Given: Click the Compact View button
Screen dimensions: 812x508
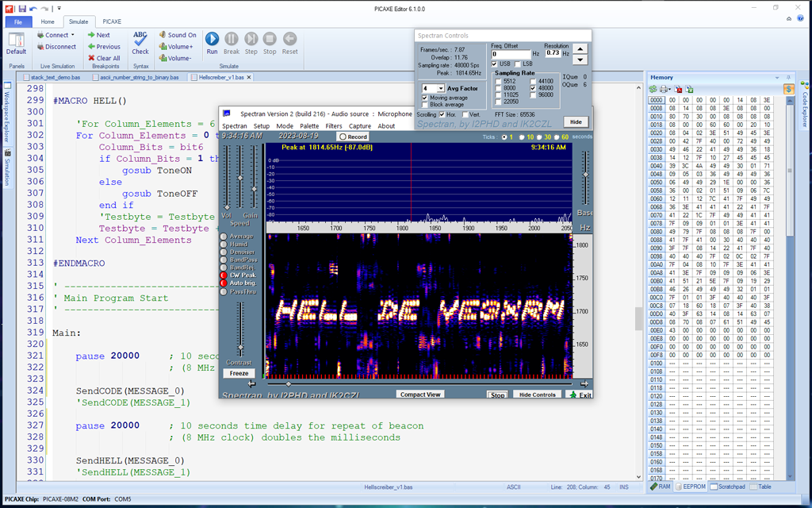Looking at the screenshot, I should pyautogui.click(x=420, y=394).
